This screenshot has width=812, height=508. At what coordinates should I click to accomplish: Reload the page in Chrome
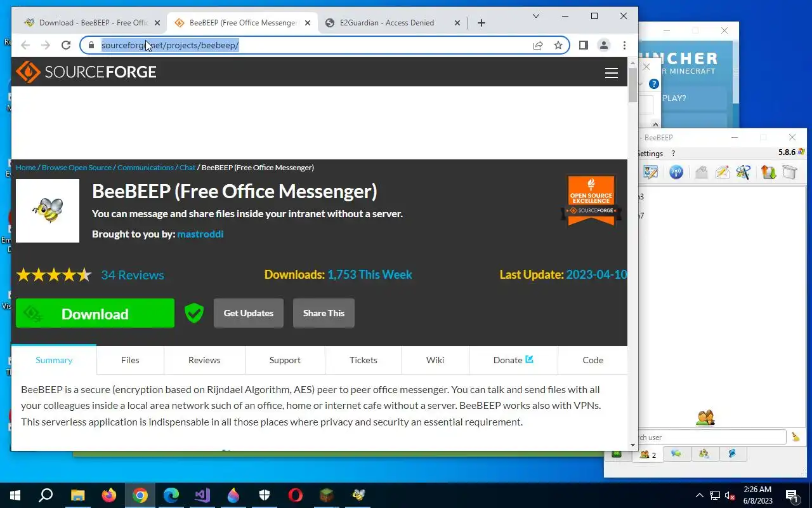click(66, 45)
